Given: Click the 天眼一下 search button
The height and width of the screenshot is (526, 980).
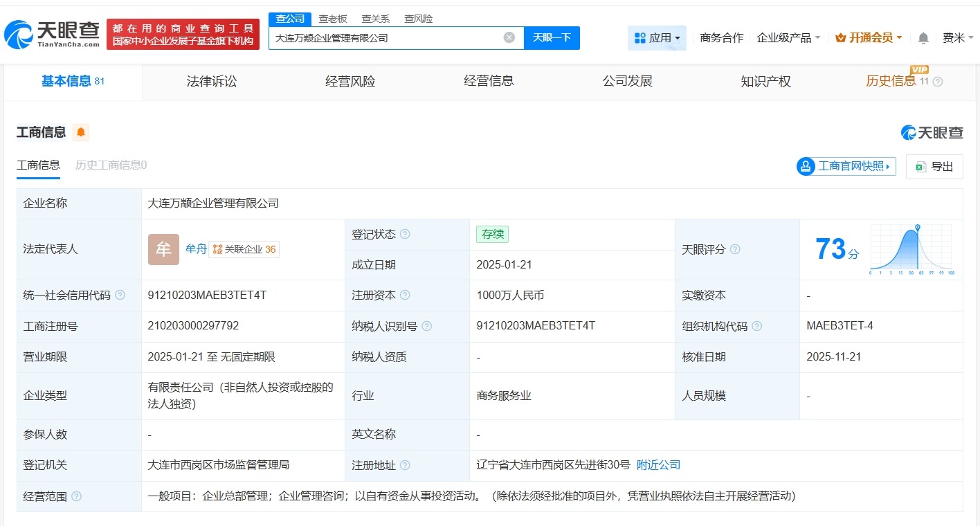Looking at the screenshot, I should pyautogui.click(x=552, y=38).
